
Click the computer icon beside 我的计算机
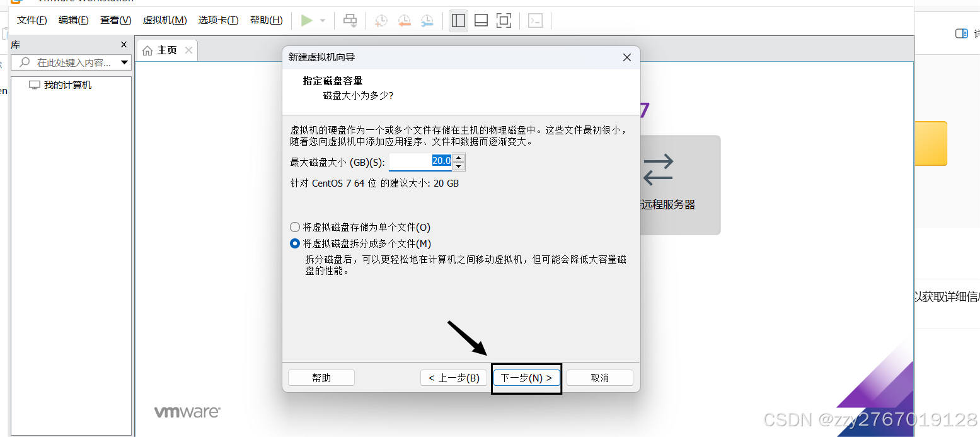click(x=35, y=85)
